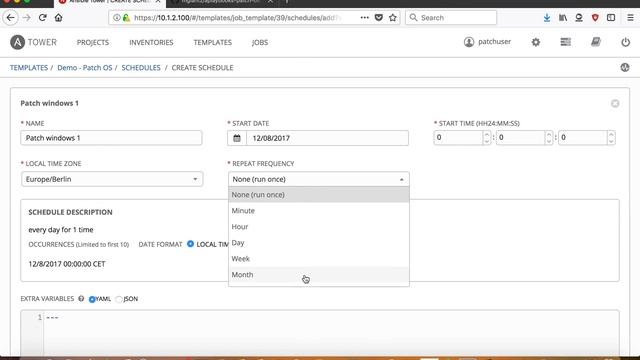The width and height of the screenshot is (640, 360).
Task: Open browser home page icon
Action: 58,18
